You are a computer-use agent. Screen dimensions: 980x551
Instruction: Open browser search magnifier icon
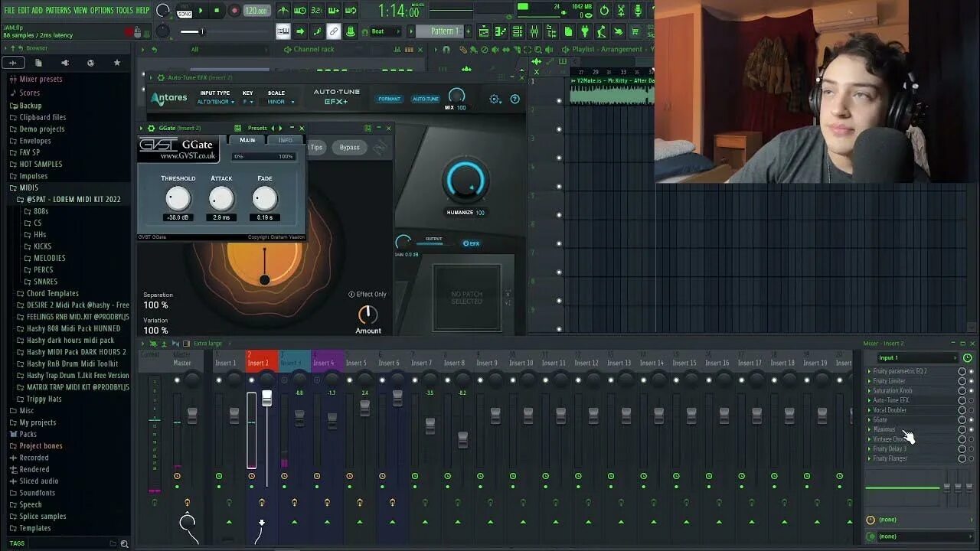point(124,543)
